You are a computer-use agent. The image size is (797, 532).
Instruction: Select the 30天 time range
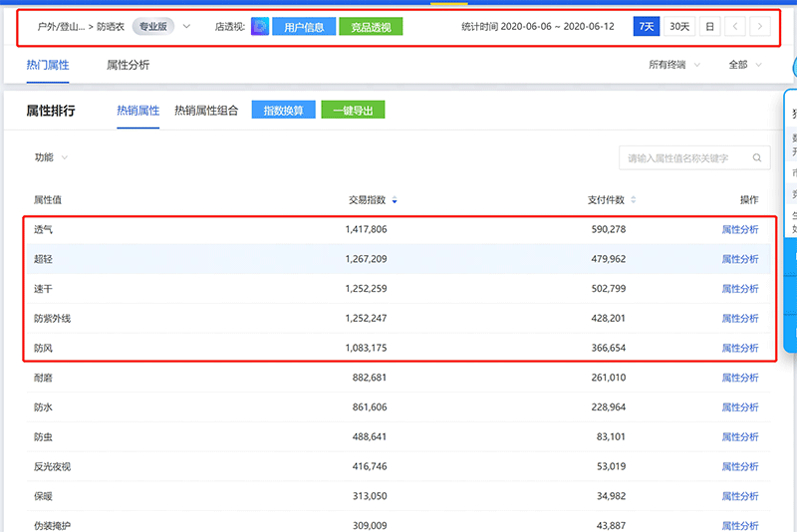(x=678, y=27)
